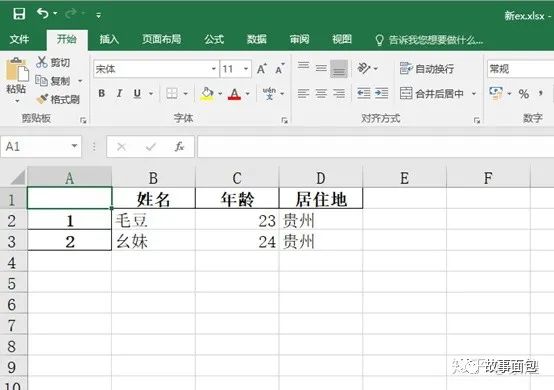554x390 pixels.
Task: Click the Undo arrow icon
Action: pyautogui.click(x=42, y=13)
